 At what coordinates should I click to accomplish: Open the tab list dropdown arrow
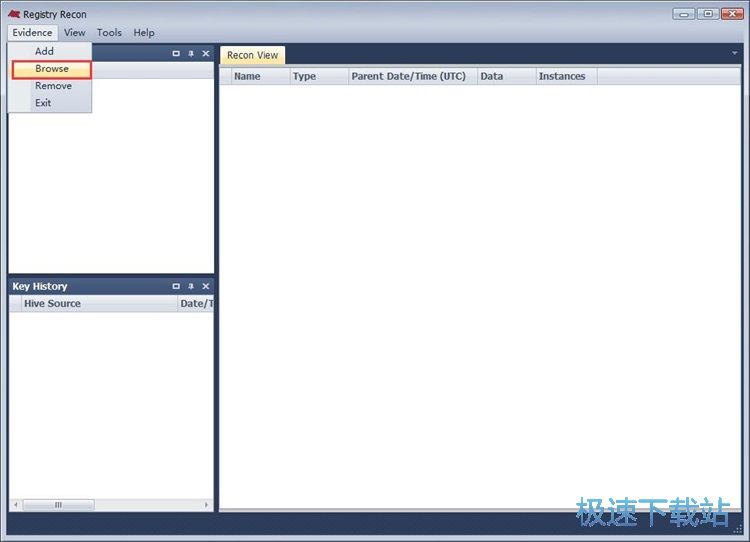(735, 53)
